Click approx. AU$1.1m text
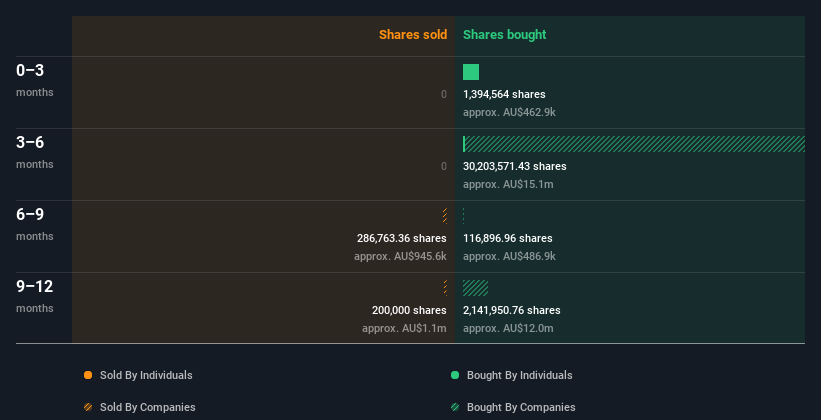Viewport: 821px width, 420px height. tap(404, 328)
